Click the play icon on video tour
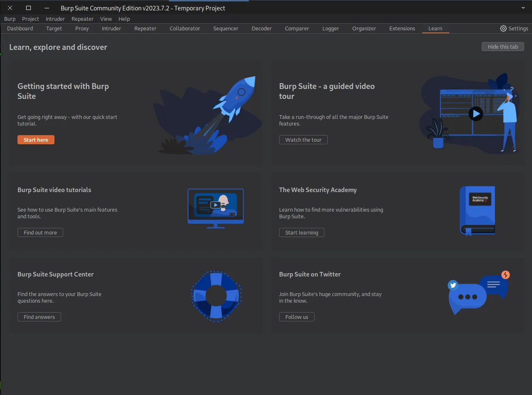Viewport: 532px width, 395px height. (x=475, y=114)
